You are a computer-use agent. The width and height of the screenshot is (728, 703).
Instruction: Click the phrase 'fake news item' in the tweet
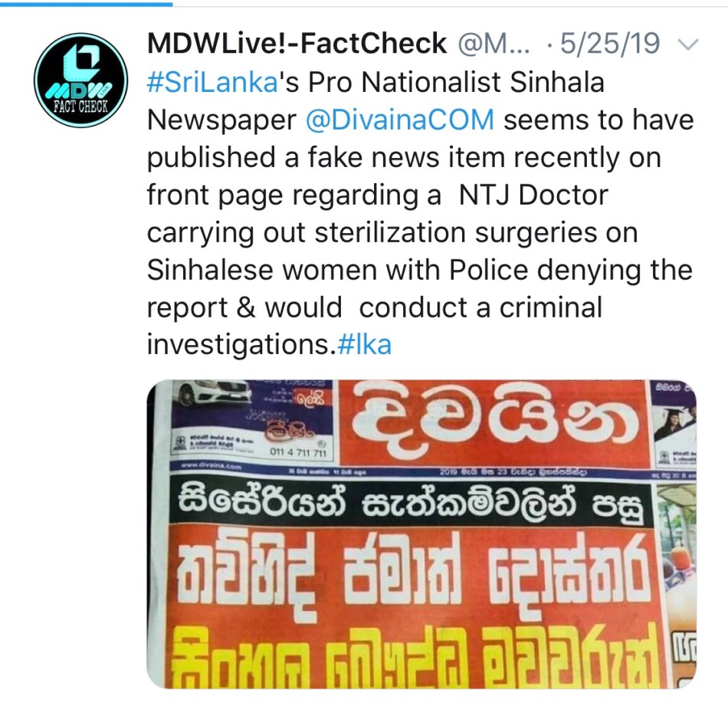405,157
